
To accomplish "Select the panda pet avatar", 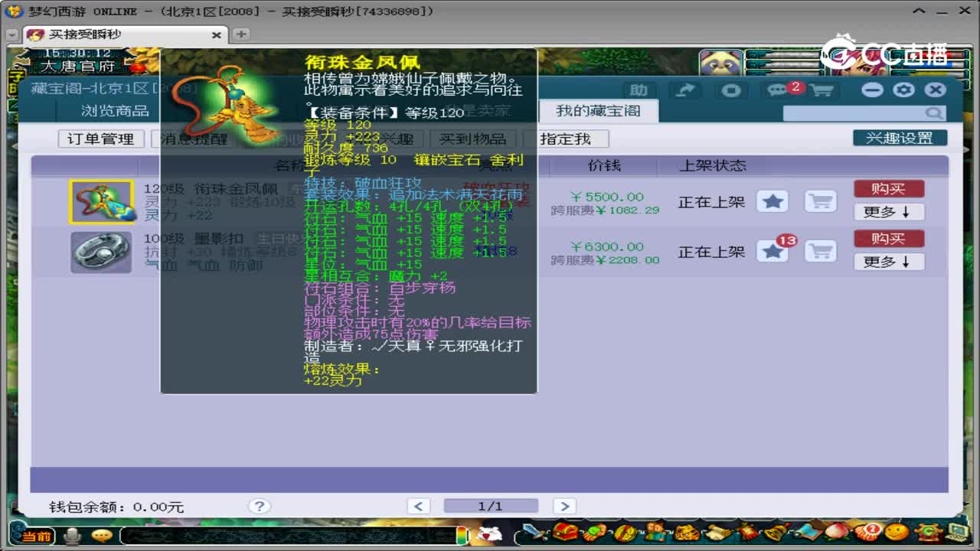I will 720,63.
